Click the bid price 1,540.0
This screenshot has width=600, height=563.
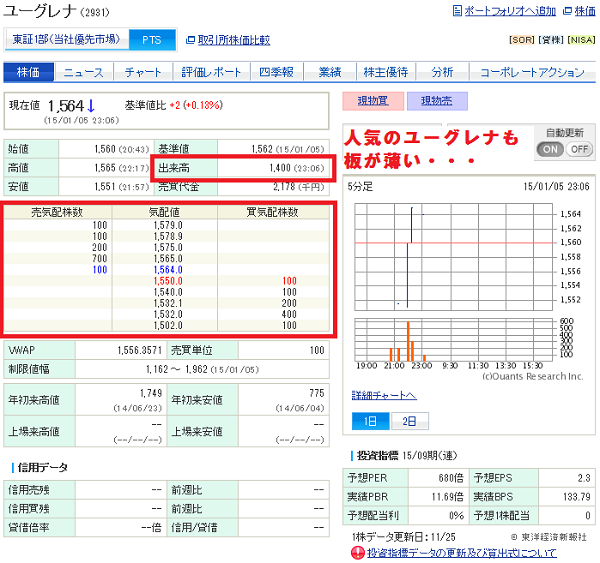coord(168,292)
